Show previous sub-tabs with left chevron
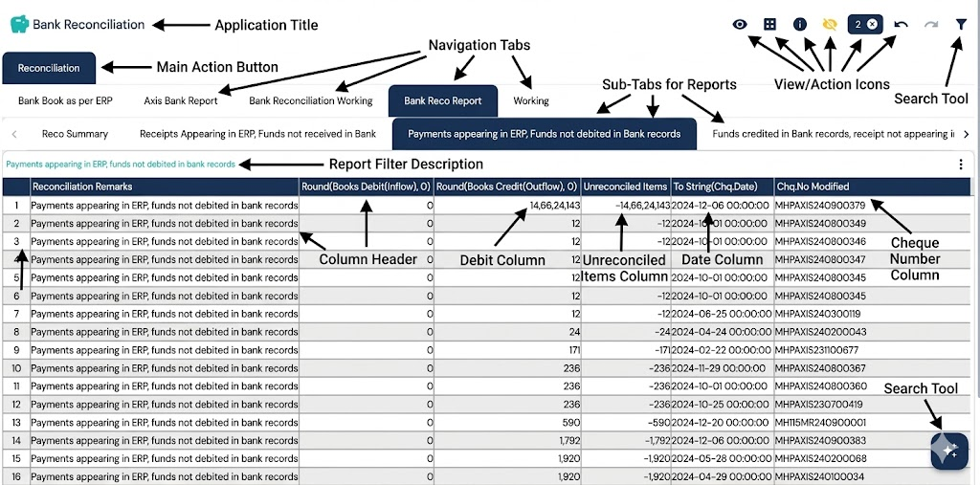Viewport: 980px width, 485px height. pyautogui.click(x=14, y=134)
